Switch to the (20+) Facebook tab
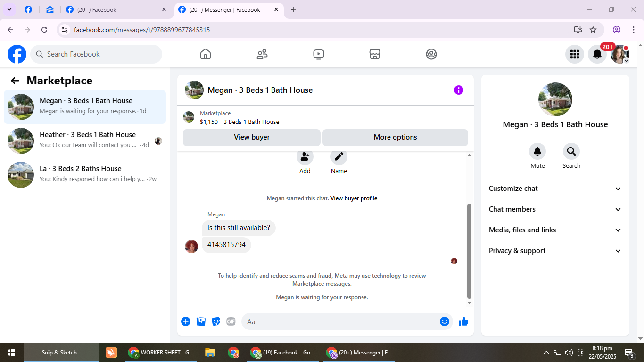Viewport: 644px width, 362px height. [x=117, y=9]
